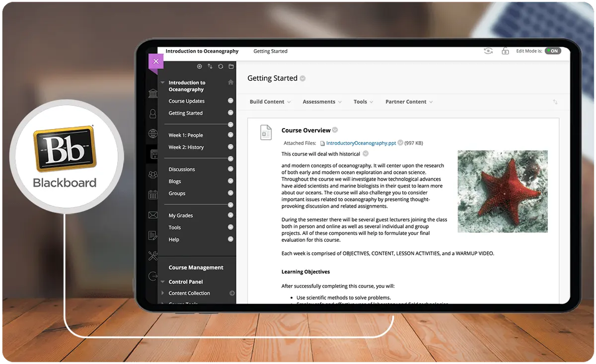Viewport: 596px width, 364px height.
Task: Open IntroductoryOceanography.ppt link
Action: [x=361, y=143]
